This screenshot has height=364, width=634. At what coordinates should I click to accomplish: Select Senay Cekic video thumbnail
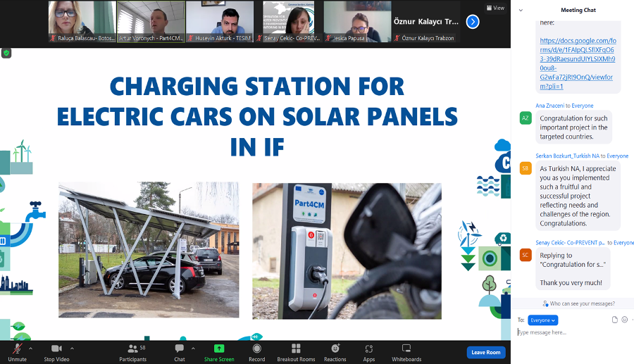point(289,21)
